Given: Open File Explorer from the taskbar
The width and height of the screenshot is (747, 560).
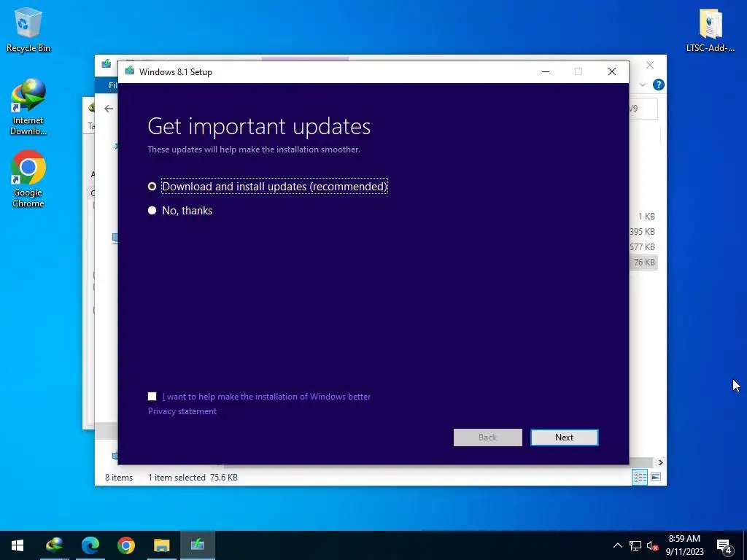Looking at the screenshot, I should (161, 545).
